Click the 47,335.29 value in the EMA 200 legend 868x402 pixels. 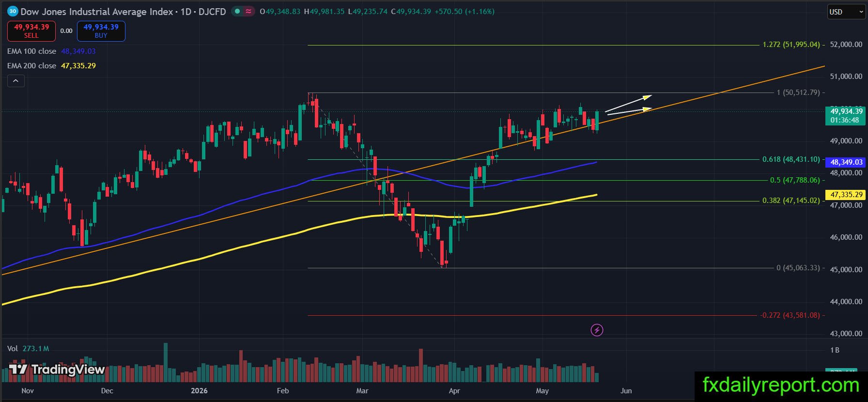pyautogui.click(x=78, y=66)
